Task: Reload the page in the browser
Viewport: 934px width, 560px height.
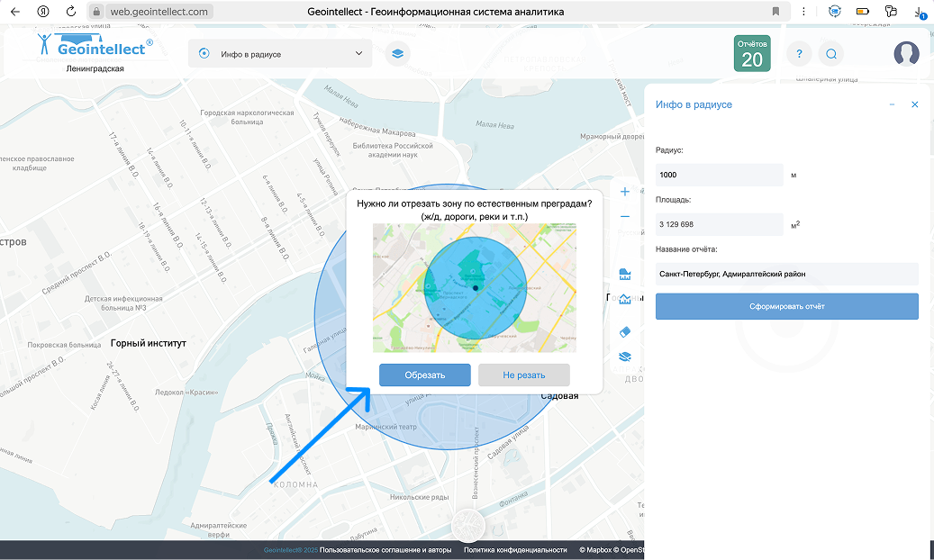Action: (71, 12)
